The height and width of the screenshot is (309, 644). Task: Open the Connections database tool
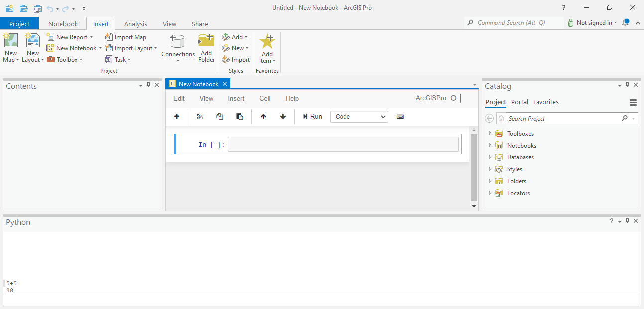177,47
